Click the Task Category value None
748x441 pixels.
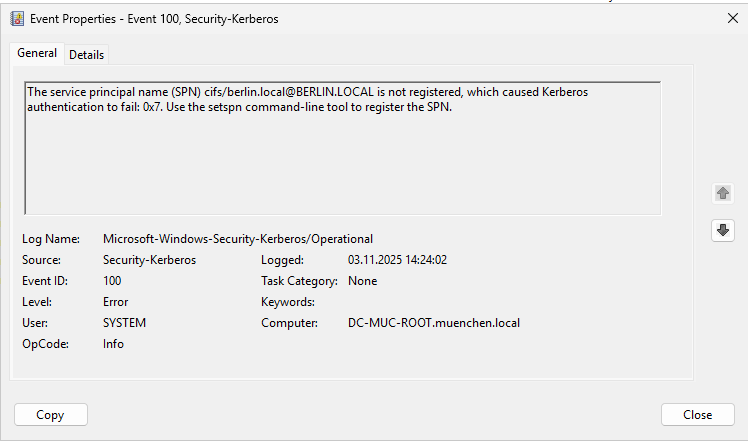click(362, 281)
